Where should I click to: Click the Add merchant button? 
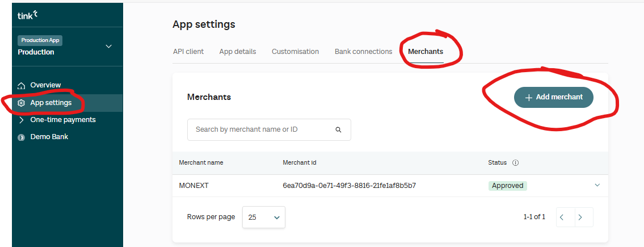[553, 97]
